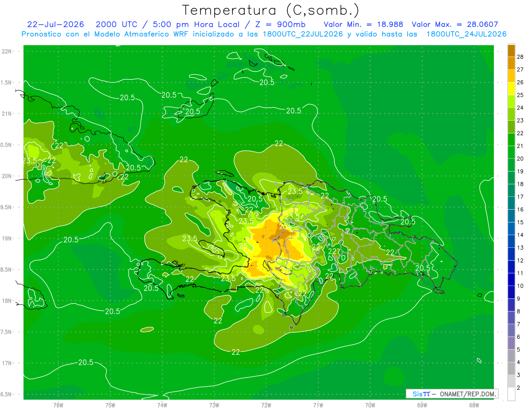Click the colorbar label "21"
The image size is (532, 411).
point(520,146)
